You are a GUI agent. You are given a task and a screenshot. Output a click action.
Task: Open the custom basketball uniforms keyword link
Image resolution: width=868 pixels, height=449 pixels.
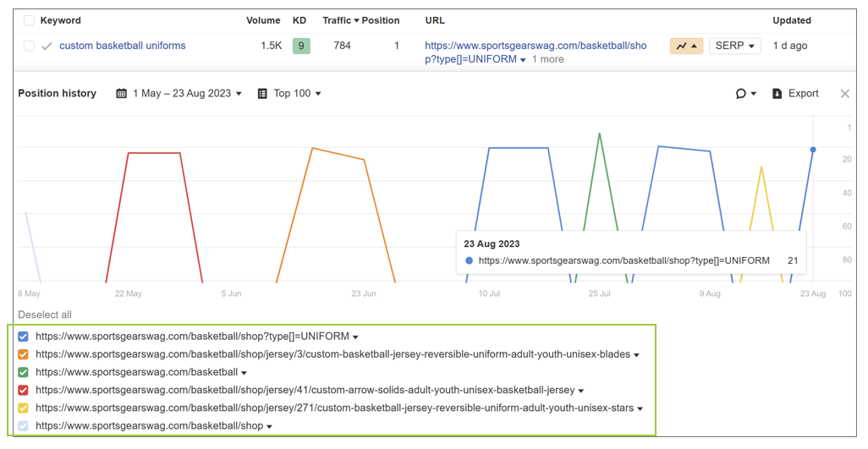[123, 46]
